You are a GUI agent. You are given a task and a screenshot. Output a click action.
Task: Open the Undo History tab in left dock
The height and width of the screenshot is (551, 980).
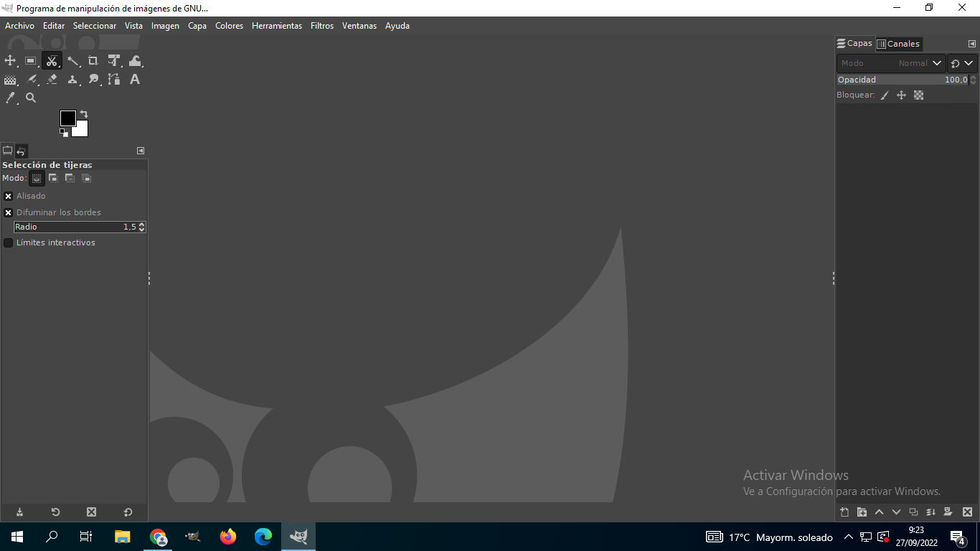point(22,151)
